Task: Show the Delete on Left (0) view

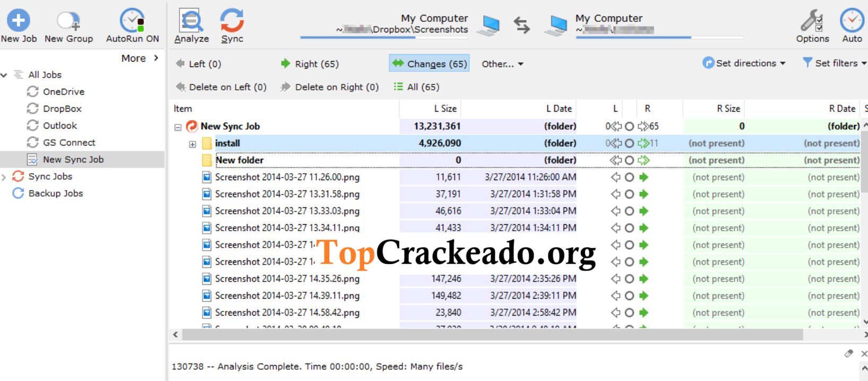Action: [221, 87]
